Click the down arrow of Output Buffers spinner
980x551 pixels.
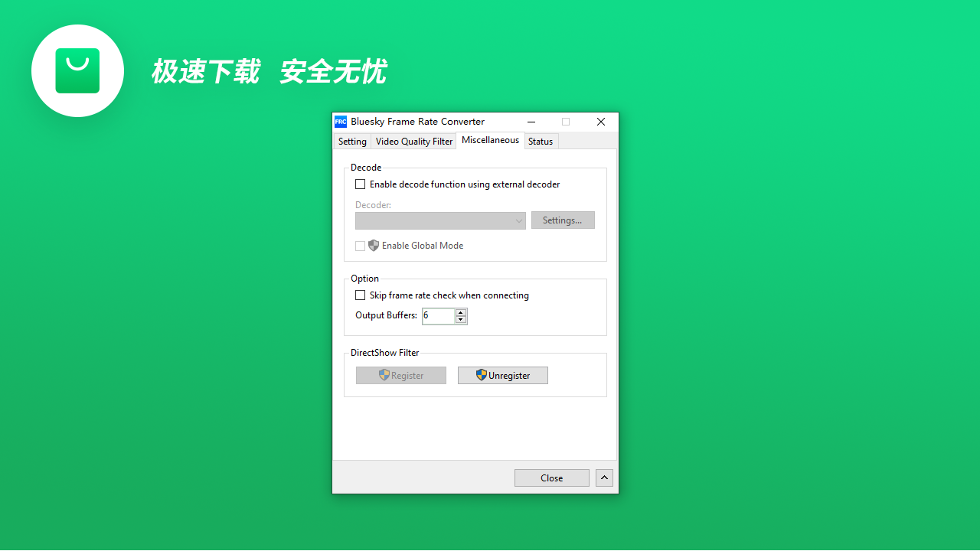click(x=460, y=319)
